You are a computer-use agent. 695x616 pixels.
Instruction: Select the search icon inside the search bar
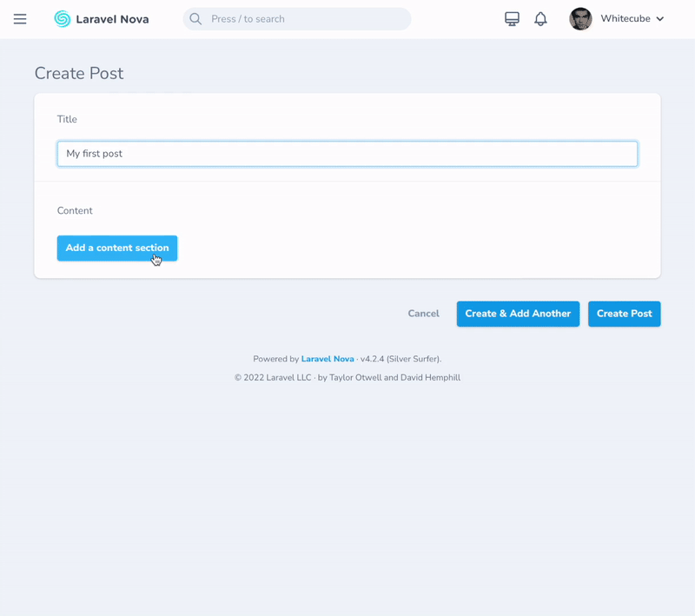click(x=195, y=18)
